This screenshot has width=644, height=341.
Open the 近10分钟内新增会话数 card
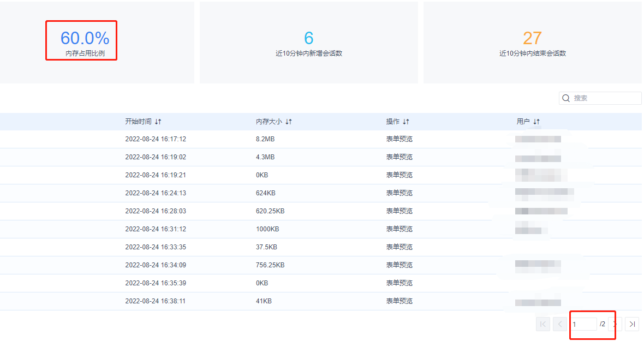309,42
